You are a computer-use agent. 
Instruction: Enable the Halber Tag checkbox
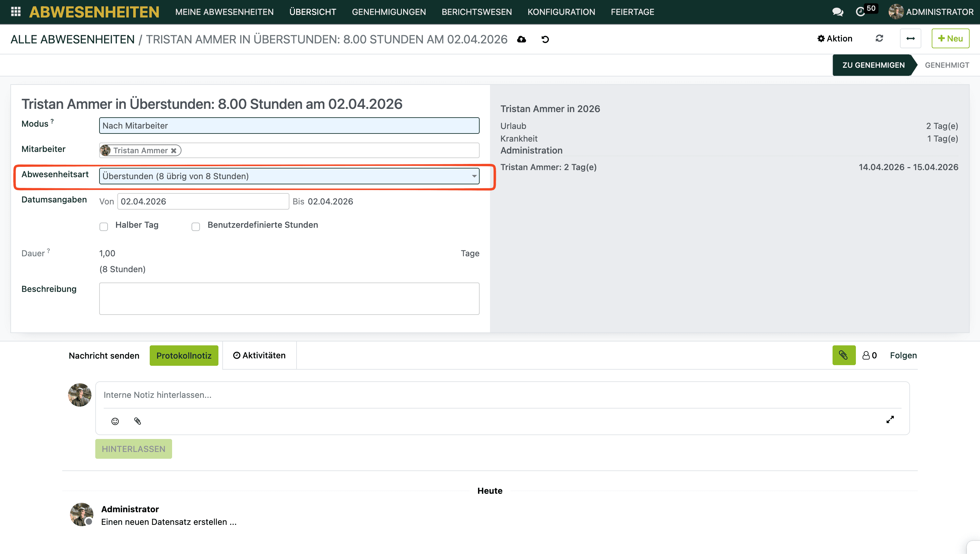coord(103,226)
